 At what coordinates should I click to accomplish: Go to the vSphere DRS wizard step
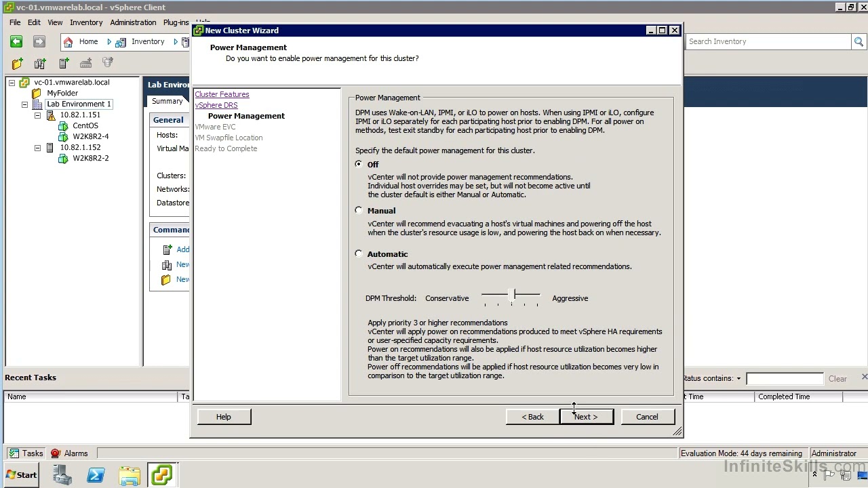coord(216,105)
